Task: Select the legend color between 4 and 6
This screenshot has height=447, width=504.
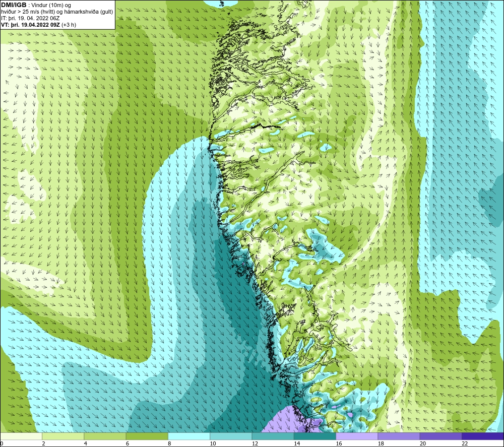Action: click(105, 436)
